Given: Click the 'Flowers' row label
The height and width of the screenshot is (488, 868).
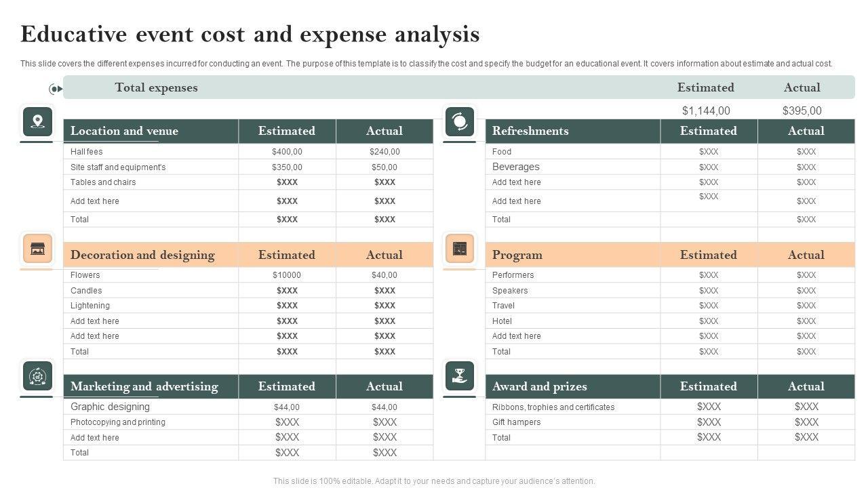Looking at the screenshot, I should pos(85,275).
